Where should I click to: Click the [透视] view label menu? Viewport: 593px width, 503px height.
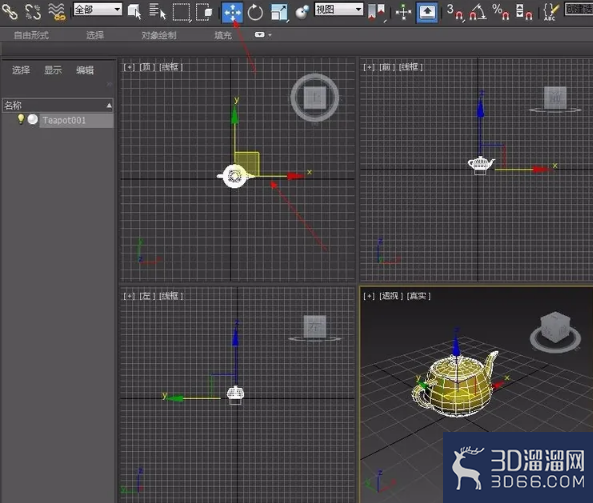point(391,296)
